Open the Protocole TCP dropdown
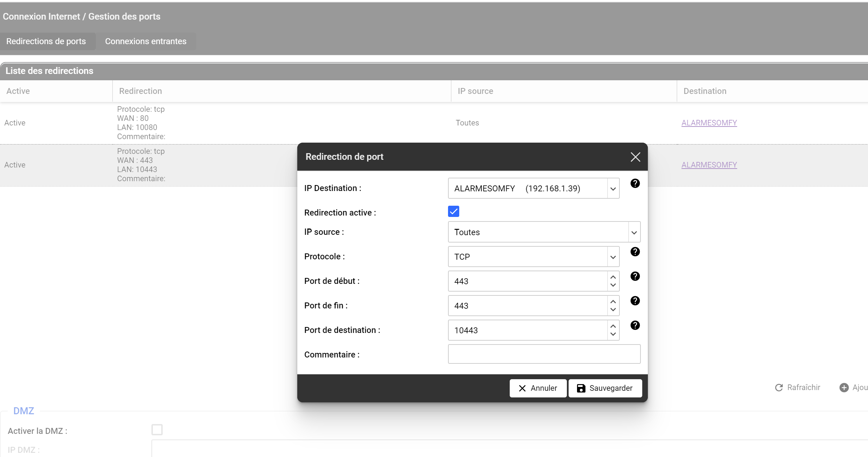 tap(613, 257)
